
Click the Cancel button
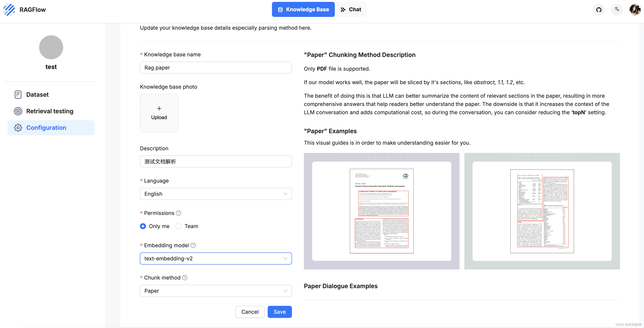(250, 311)
